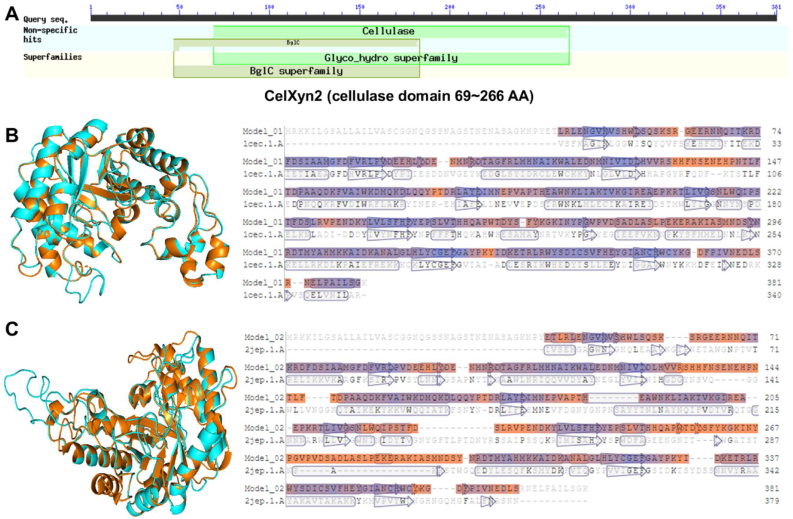Click the Query seq. label
This screenshot has width=793, height=519.
click(46, 17)
